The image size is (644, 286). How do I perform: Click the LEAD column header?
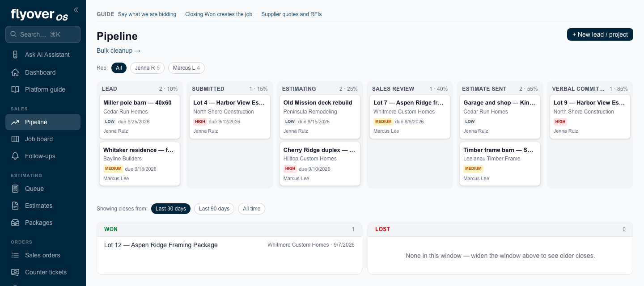point(110,89)
